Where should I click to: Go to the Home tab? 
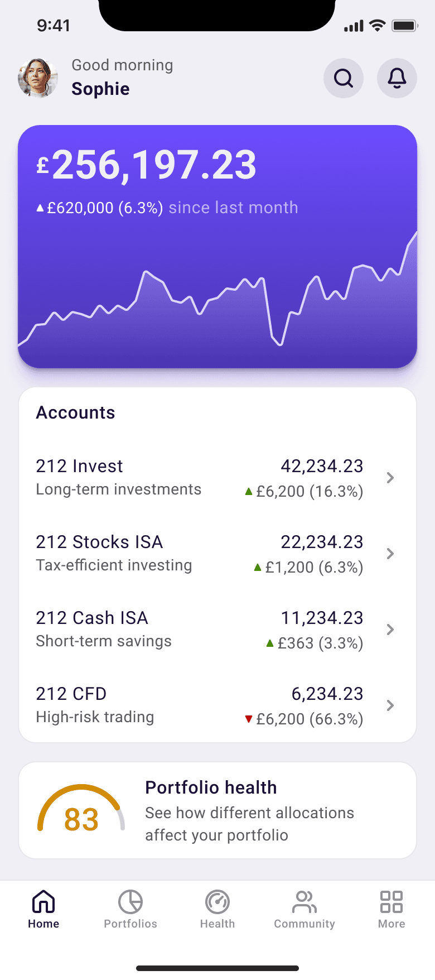[x=43, y=910]
